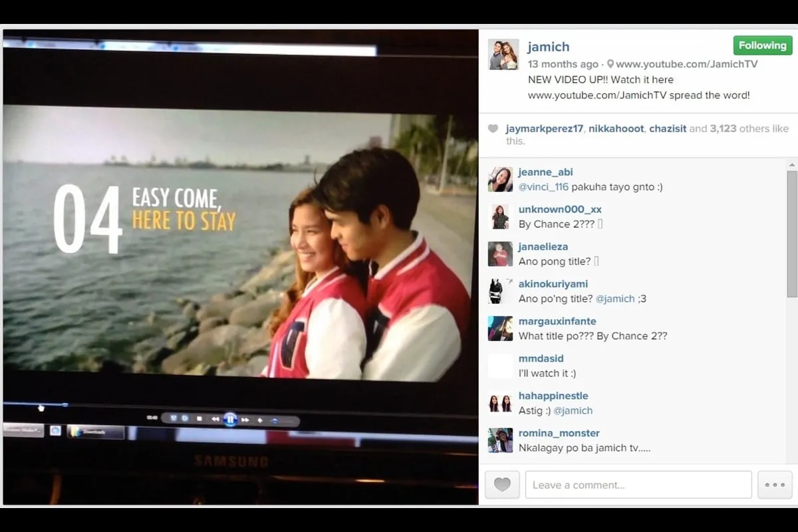
Task: Click the Leave a comment field
Action: point(638,485)
